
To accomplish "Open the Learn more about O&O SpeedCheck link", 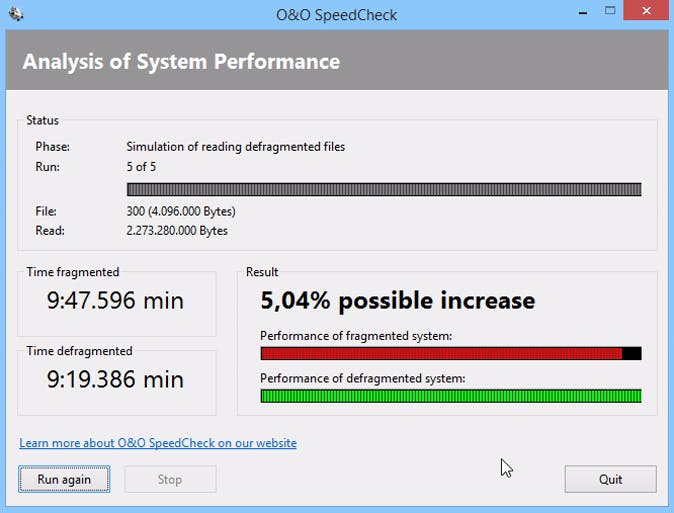I will [158, 443].
